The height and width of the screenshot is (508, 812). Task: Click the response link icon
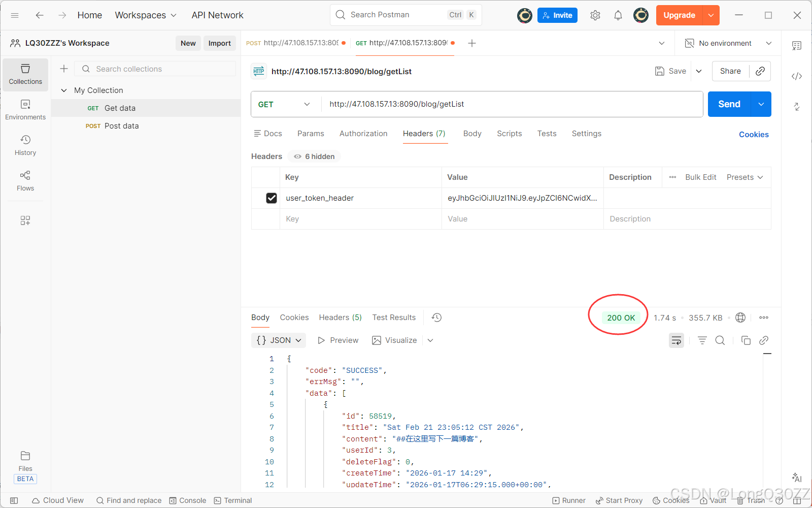764,340
